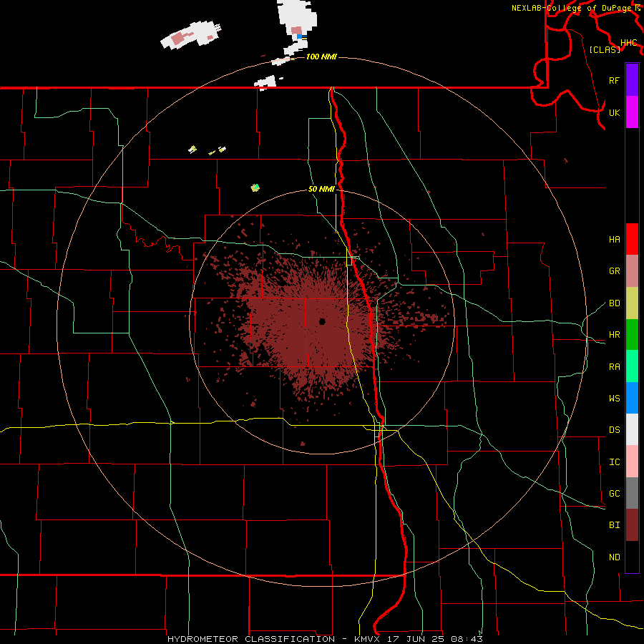Screen dimensions: 644x644
Task: Pick the green HR heavy rain swatch
Action: [x=632, y=335]
